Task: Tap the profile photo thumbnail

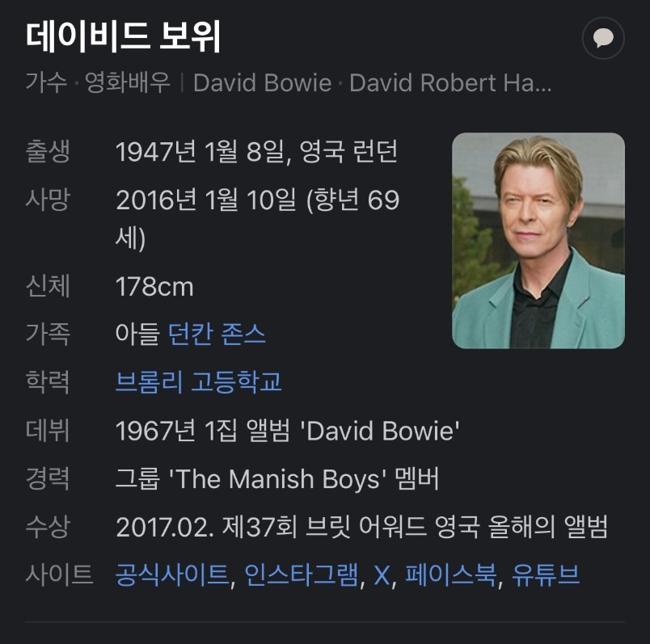Action: click(x=538, y=240)
